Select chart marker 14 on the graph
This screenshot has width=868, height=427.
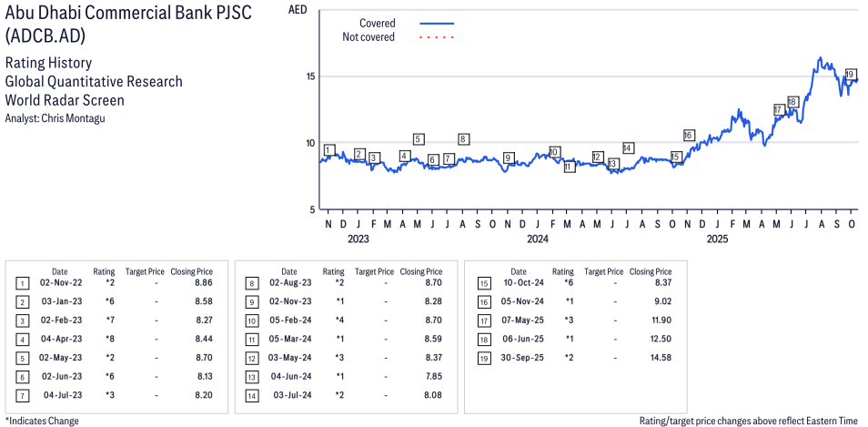point(628,147)
